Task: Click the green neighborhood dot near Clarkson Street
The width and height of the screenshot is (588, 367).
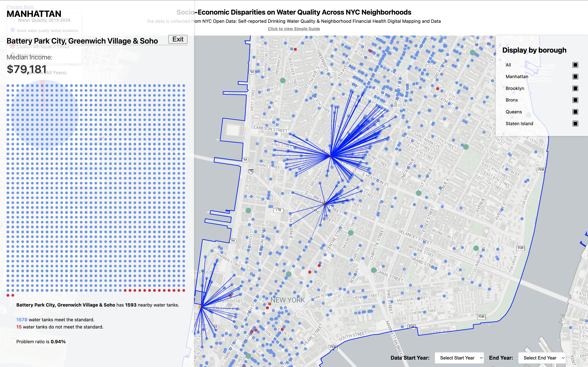Action: 283,80
